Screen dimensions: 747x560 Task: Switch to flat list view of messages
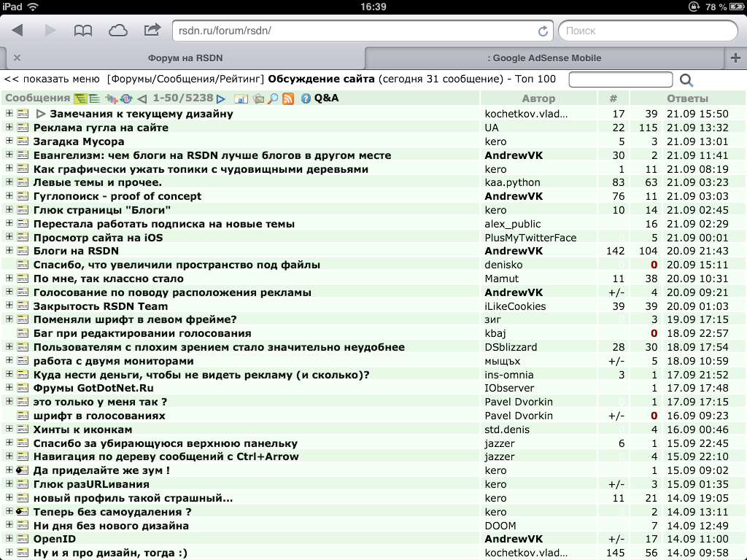click(x=94, y=98)
